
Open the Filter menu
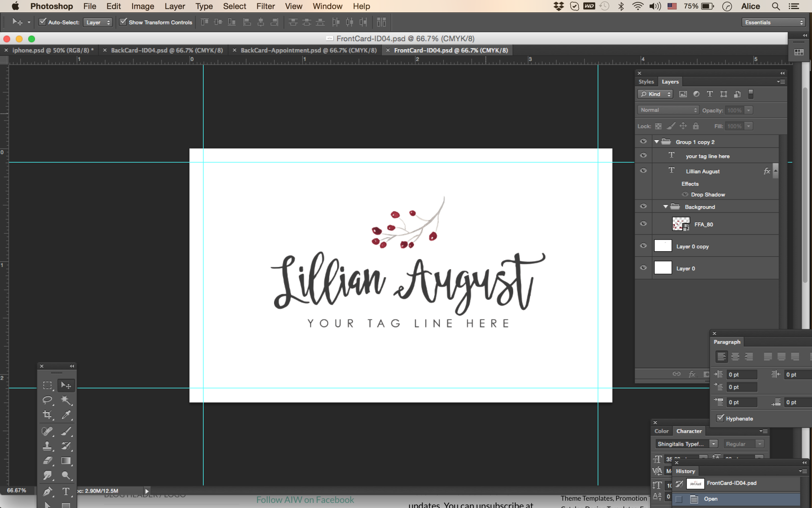click(265, 6)
